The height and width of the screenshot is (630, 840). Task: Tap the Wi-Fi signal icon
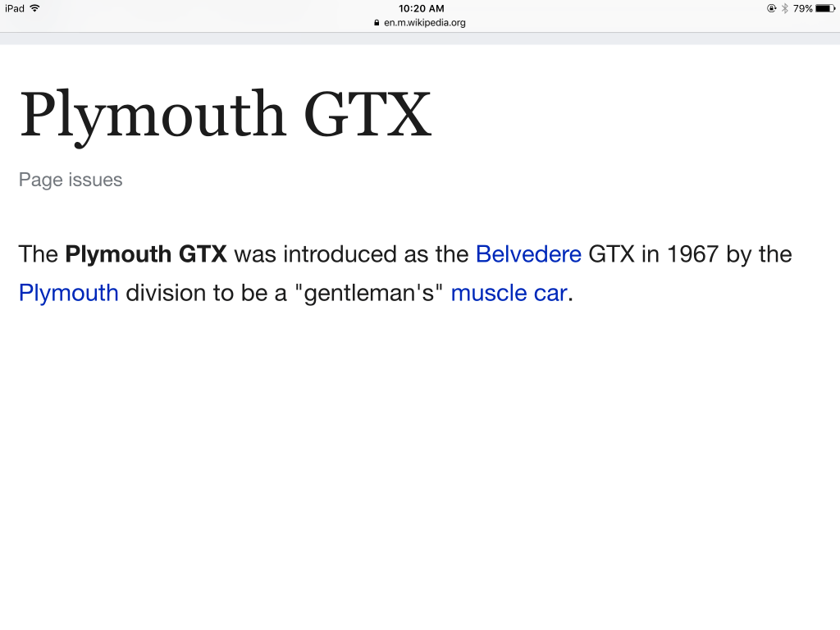click(34, 8)
